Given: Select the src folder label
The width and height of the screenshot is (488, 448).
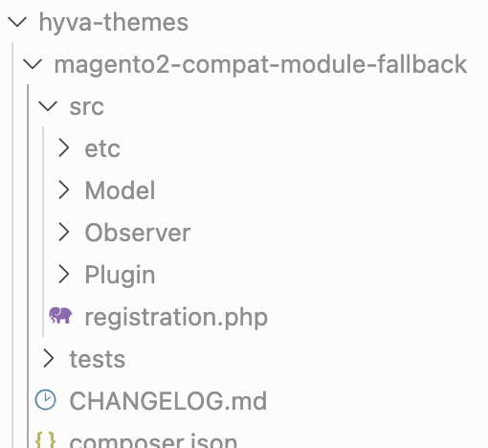Looking at the screenshot, I should click(87, 107).
